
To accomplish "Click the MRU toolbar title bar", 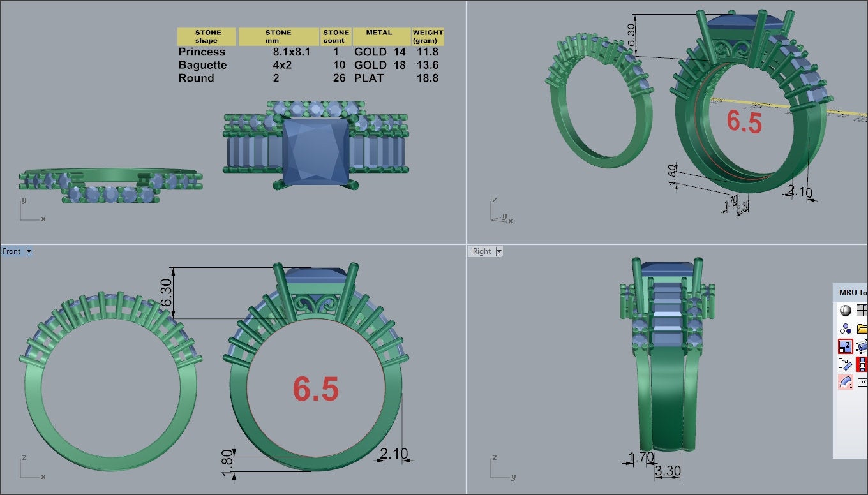I will click(x=852, y=293).
